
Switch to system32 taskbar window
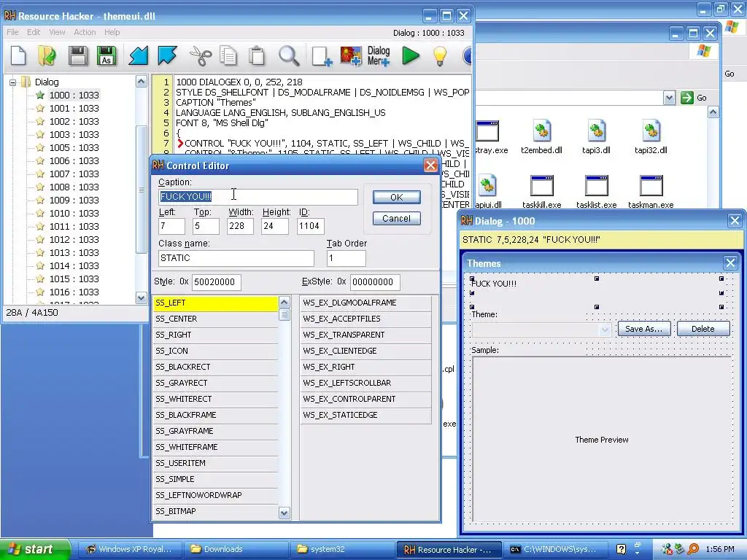point(343,549)
